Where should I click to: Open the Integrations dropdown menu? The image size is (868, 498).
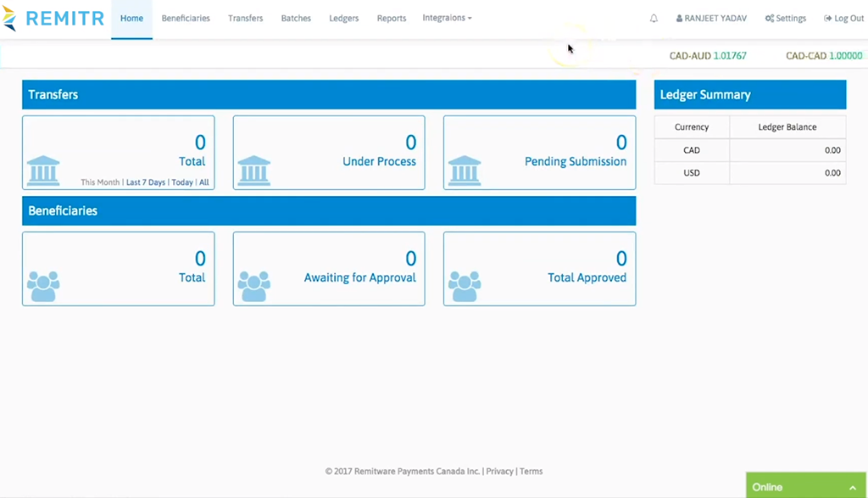point(448,18)
